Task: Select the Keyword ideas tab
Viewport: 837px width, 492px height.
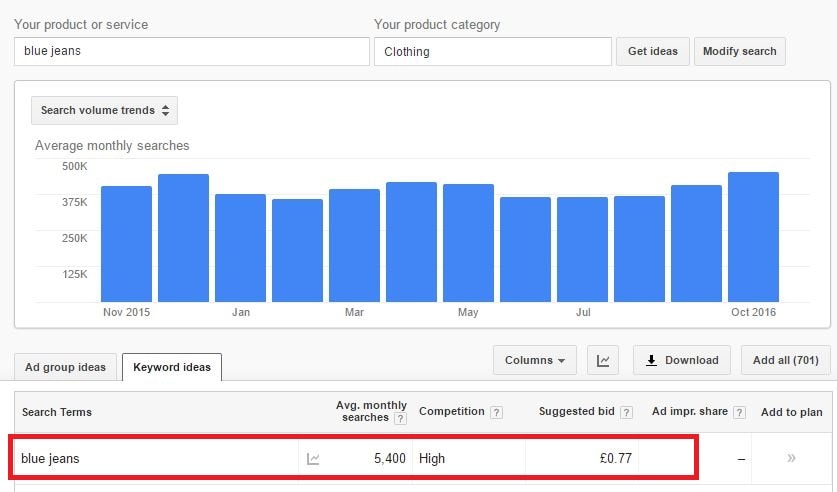Action: click(172, 367)
